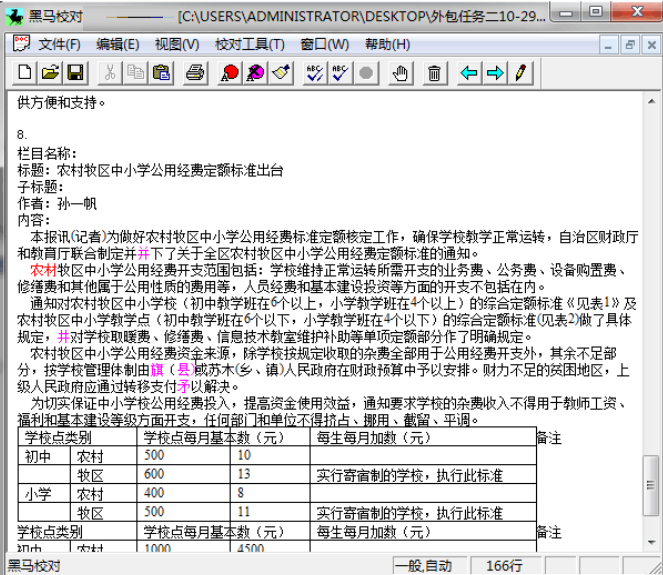663x575 pixels.
Task: Click the vertical scrollbar thumb
Action: coord(651,485)
